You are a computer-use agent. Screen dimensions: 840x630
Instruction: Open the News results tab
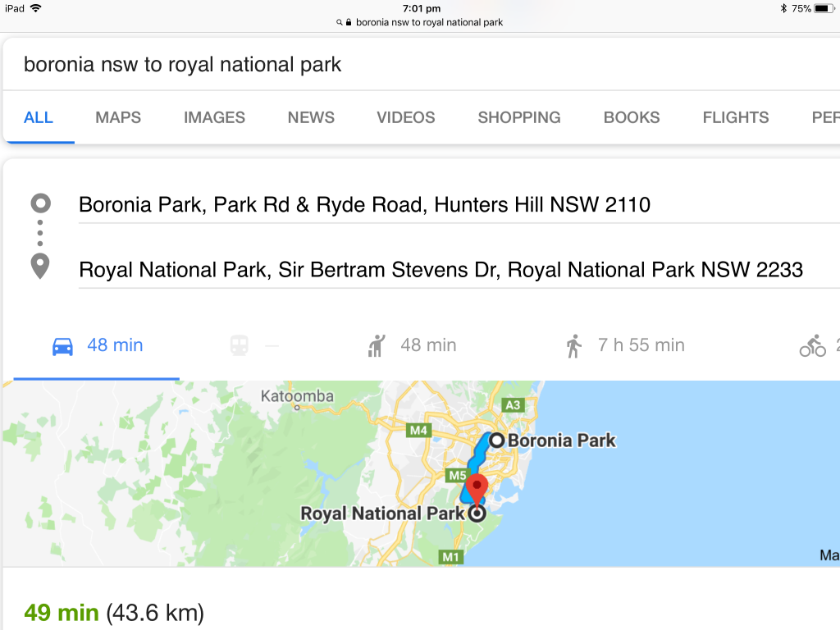point(311,117)
